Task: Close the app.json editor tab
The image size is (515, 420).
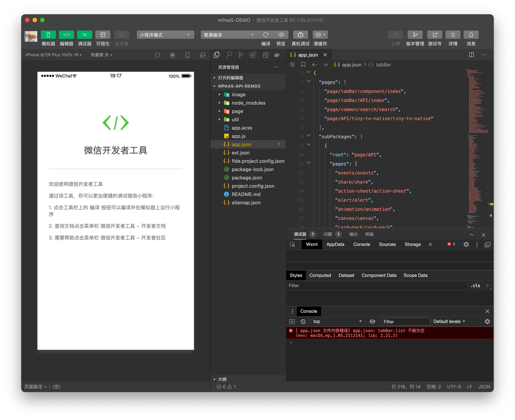Action: 325,55
